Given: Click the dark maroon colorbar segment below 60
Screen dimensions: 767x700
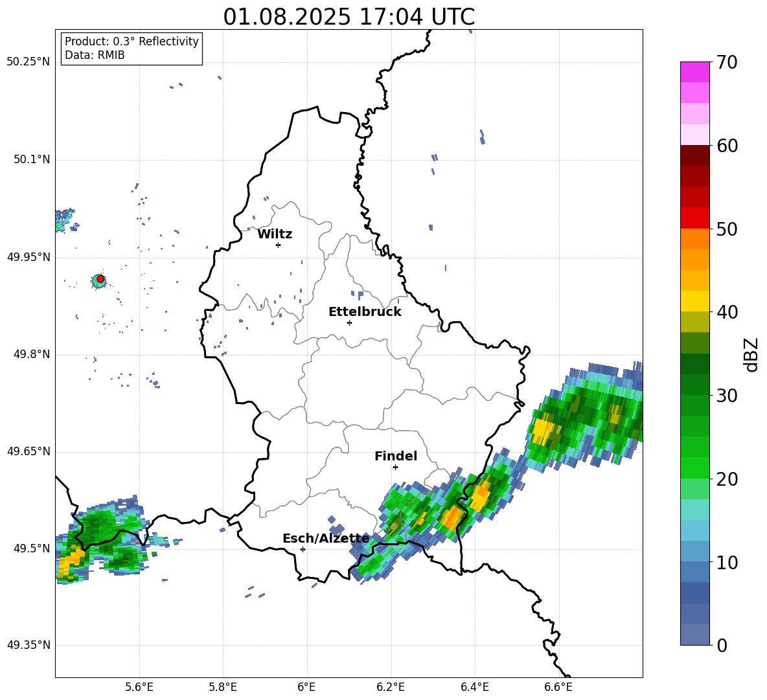Looking at the screenshot, I should [x=694, y=155].
